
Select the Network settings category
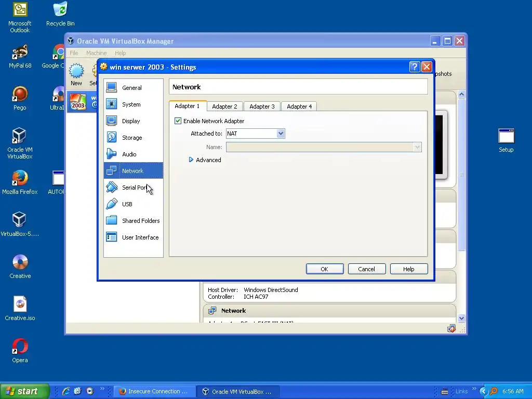[134, 170]
